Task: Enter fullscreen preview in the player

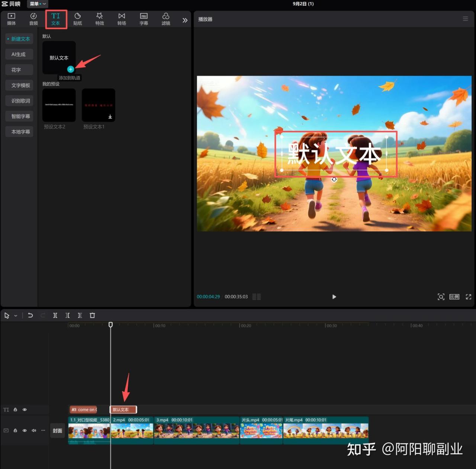Action: (468, 297)
